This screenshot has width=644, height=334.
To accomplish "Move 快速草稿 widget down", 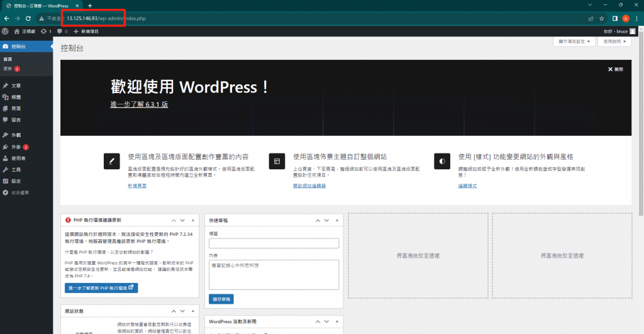I will click(x=326, y=220).
